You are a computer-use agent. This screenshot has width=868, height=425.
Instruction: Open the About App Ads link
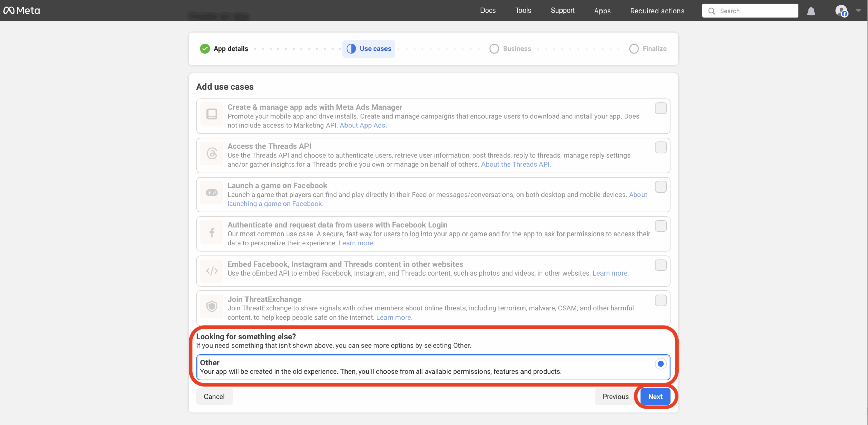point(363,125)
